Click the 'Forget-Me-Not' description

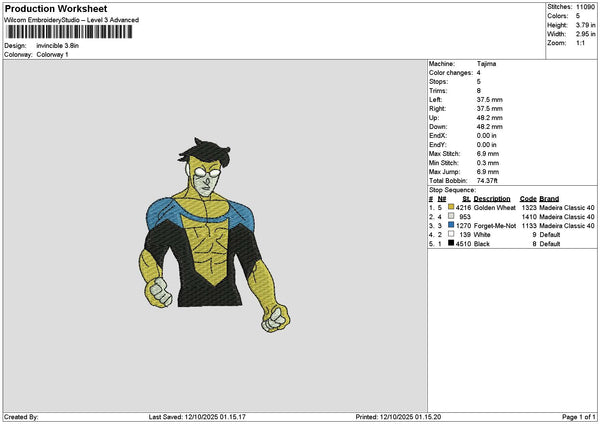click(495, 226)
